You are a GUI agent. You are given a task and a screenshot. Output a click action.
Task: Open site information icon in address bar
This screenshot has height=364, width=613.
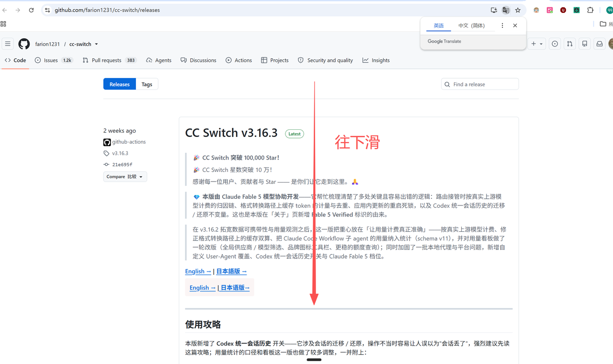(47, 10)
